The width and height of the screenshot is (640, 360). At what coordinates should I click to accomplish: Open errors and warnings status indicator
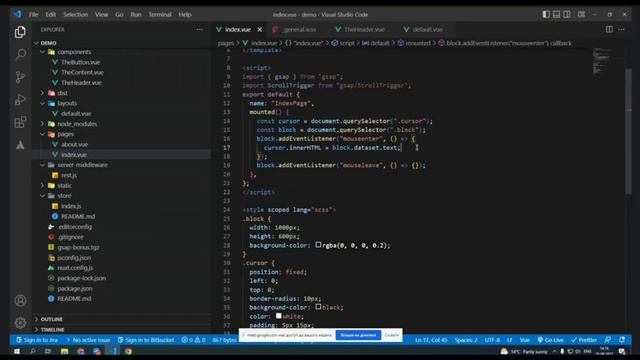193,340
